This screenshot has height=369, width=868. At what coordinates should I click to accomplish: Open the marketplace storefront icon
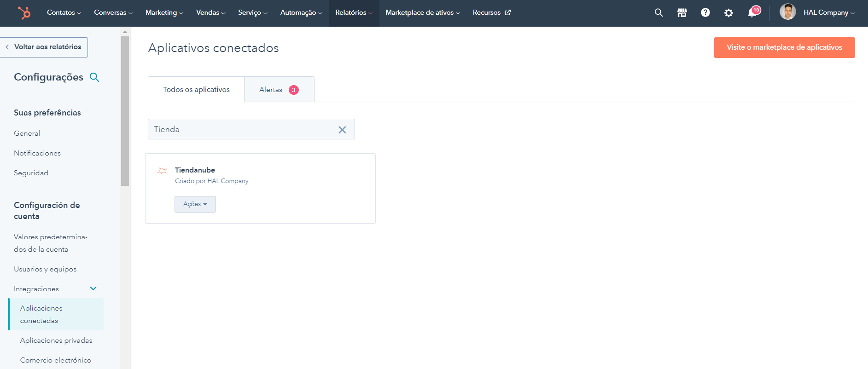point(682,13)
